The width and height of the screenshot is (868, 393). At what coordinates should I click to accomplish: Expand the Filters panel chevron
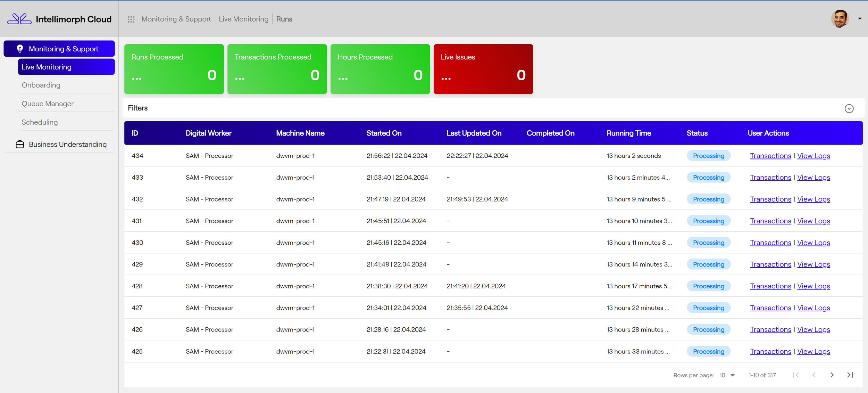tap(849, 108)
